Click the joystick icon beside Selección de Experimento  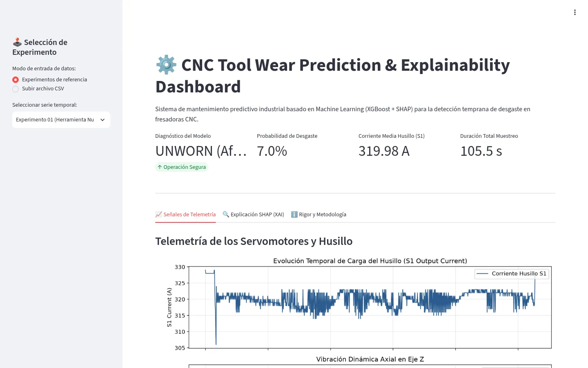[17, 42]
